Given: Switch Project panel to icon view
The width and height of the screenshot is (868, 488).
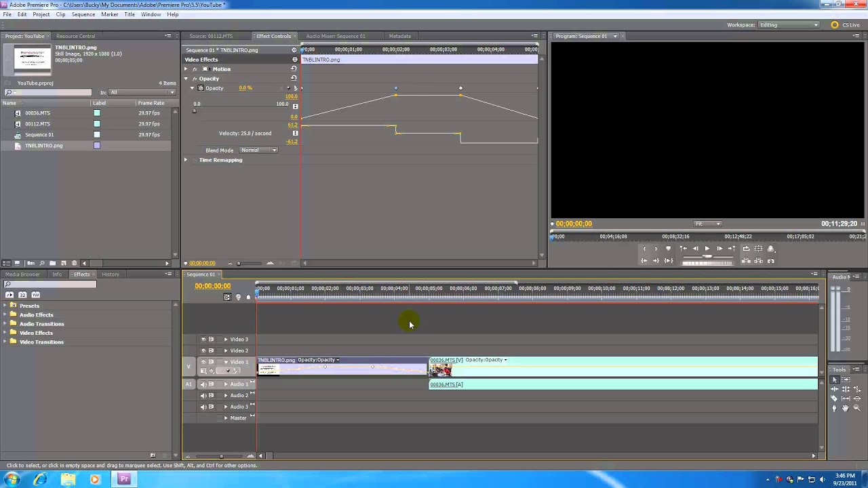Looking at the screenshot, I should 17,263.
